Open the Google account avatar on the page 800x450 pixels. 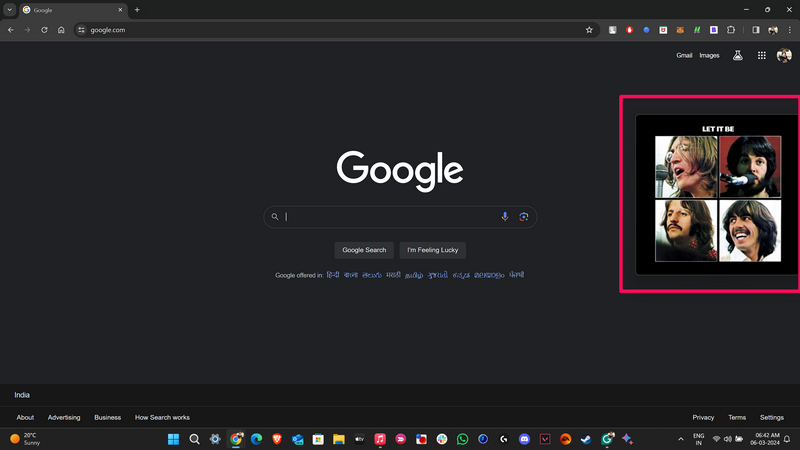[784, 56]
